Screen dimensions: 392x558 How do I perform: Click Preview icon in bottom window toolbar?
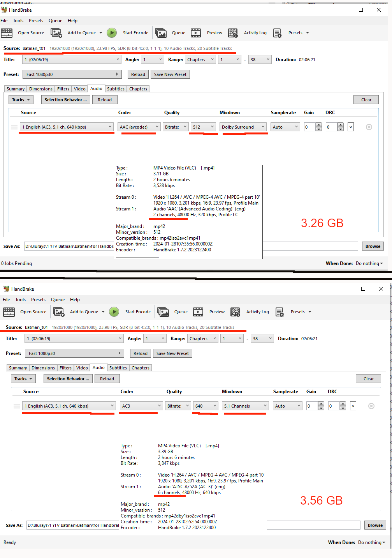coord(198,312)
